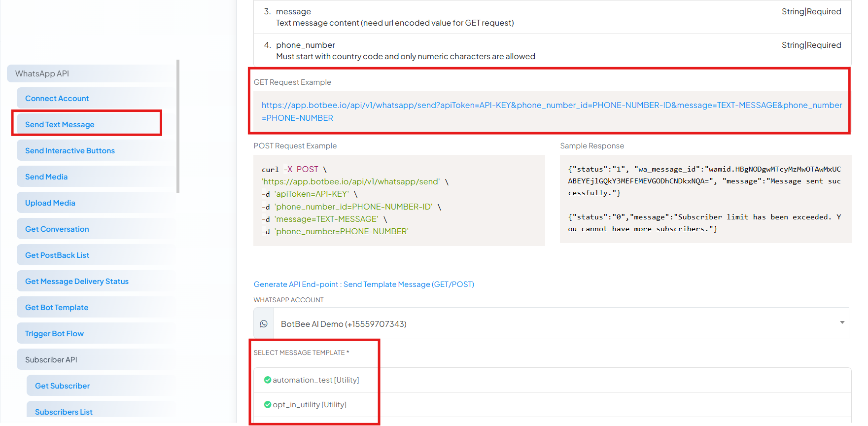Click 'Text message content' description line

[x=395, y=23]
